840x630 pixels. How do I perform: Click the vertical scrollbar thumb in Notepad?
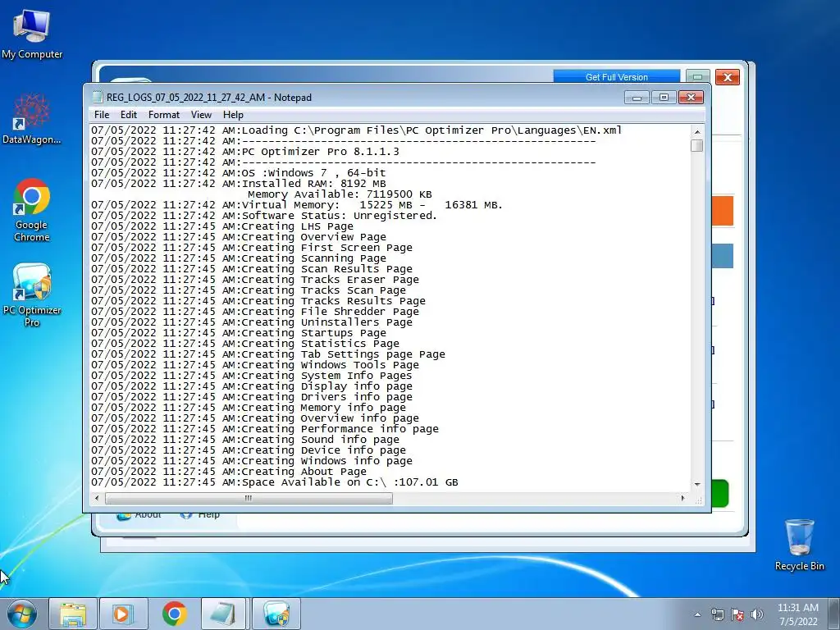point(697,146)
